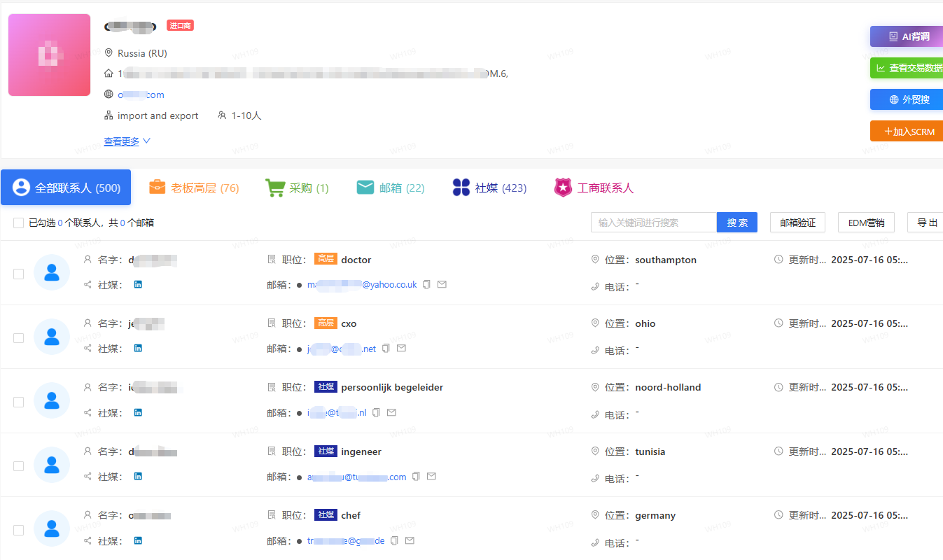Screen dimensions: 943x560
Task: Open LinkedIn profile of the chef contact
Action: (138, 541)
